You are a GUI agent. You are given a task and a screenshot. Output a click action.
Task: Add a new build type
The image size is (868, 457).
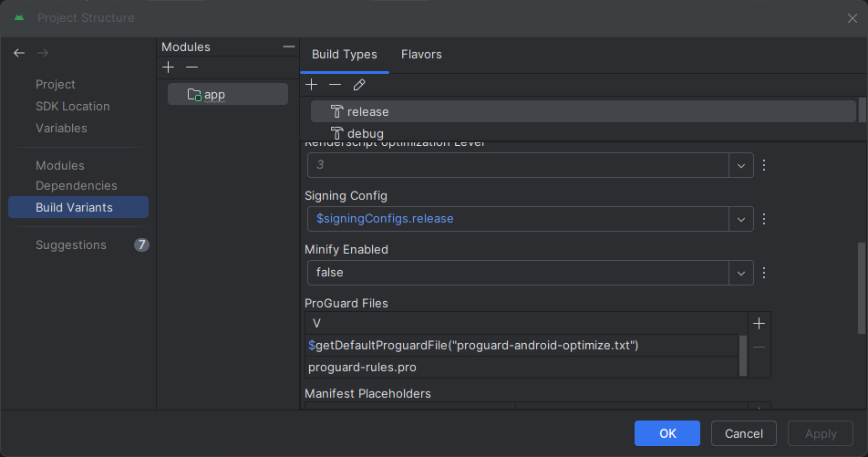click(x=312, y=85)
